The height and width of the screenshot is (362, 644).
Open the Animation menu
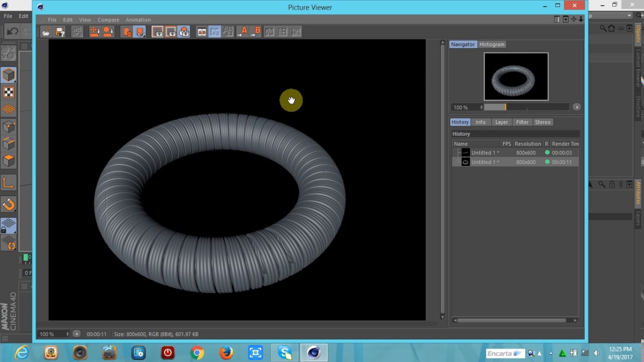click(x=138, y=20)
